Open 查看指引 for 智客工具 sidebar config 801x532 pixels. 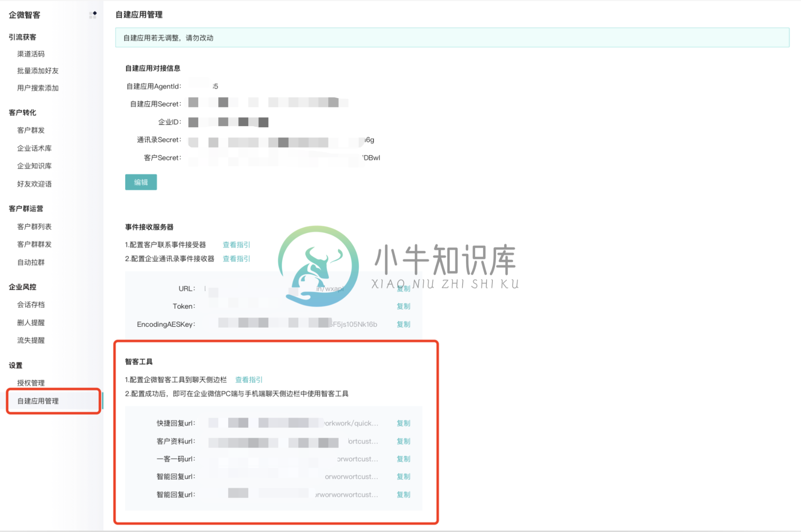pos(249,380)
